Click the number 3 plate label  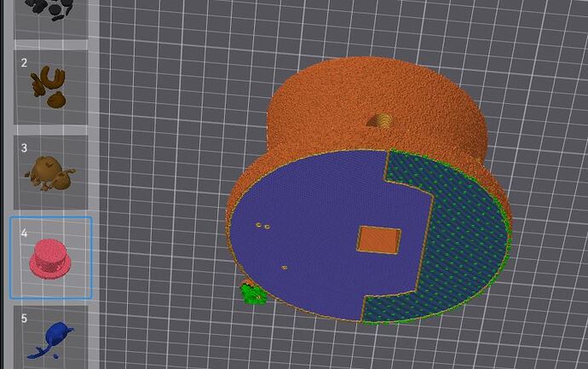25,148
